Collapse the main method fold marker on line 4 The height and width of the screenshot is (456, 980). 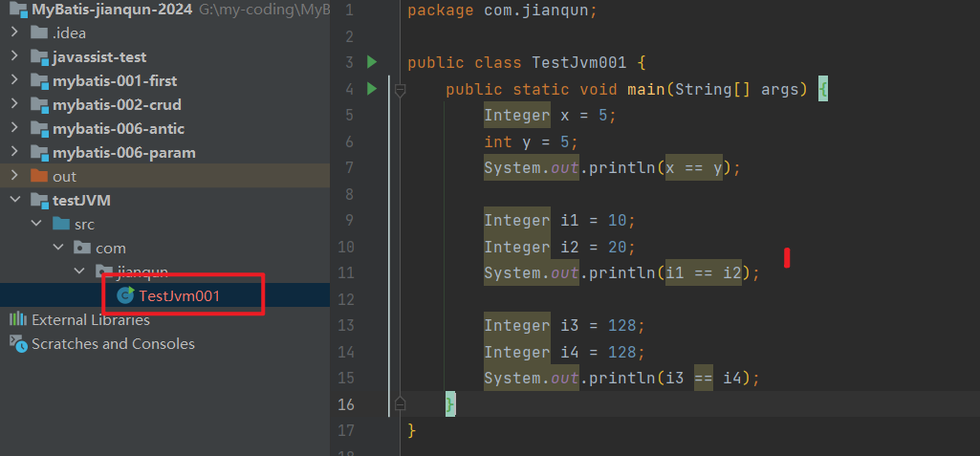[x=400, y=92]
